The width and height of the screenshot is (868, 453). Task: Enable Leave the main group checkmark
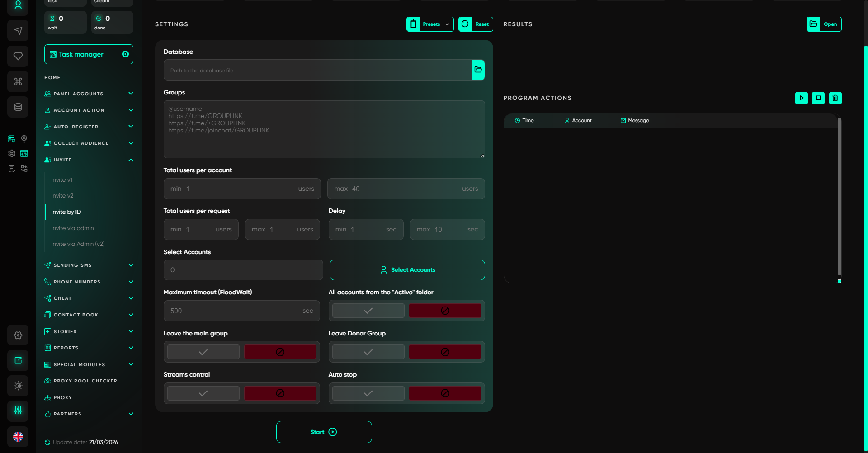click(x=203, y=352)
